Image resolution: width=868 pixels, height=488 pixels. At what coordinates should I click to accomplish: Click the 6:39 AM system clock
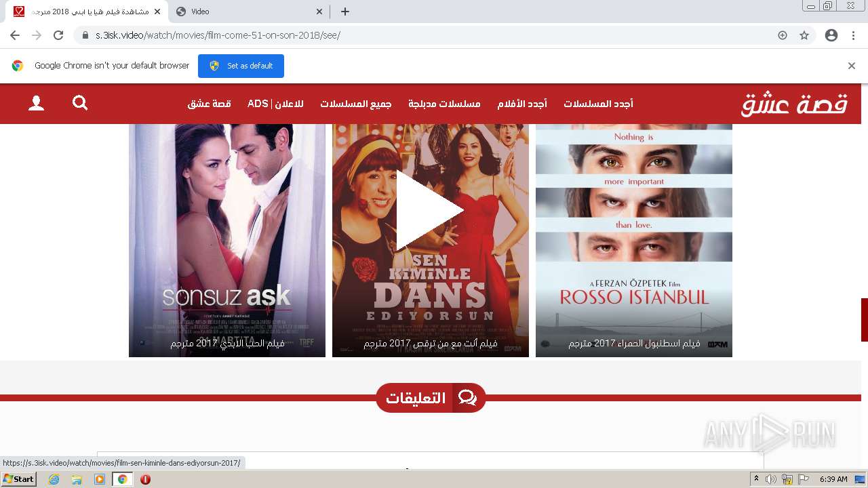(x=833, y=479)
